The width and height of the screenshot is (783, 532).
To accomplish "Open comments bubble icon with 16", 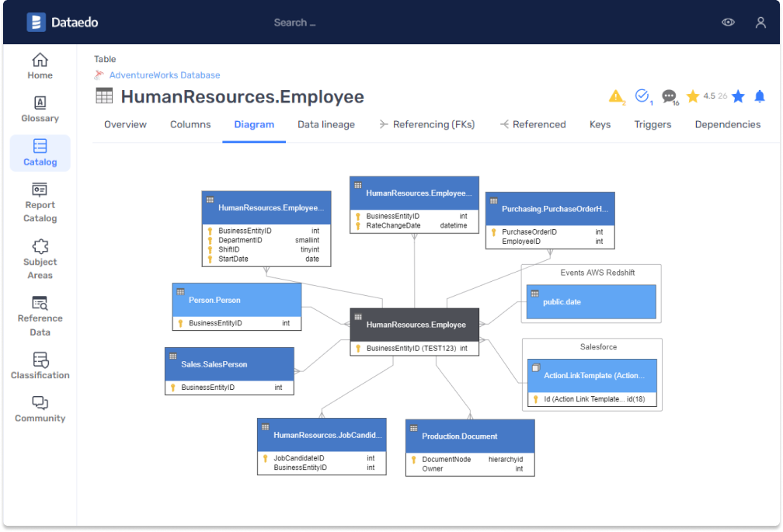I will [669, 96].
